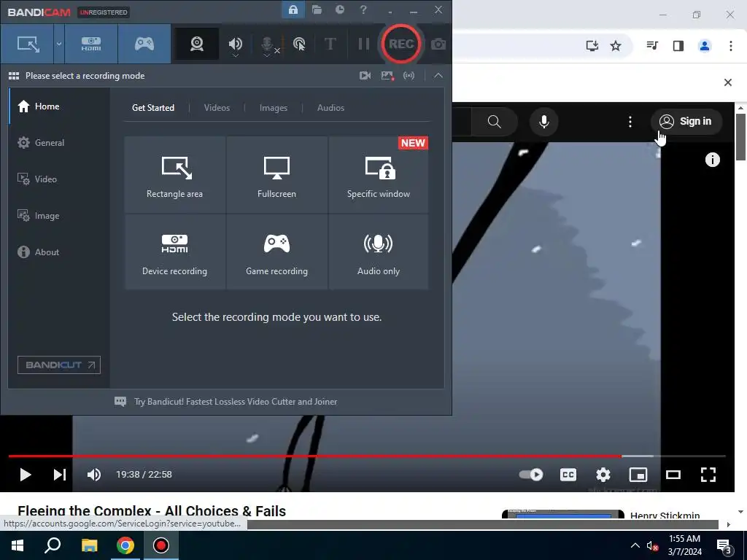Toggle YouTube autoplay switch

[x=531, y=474]
